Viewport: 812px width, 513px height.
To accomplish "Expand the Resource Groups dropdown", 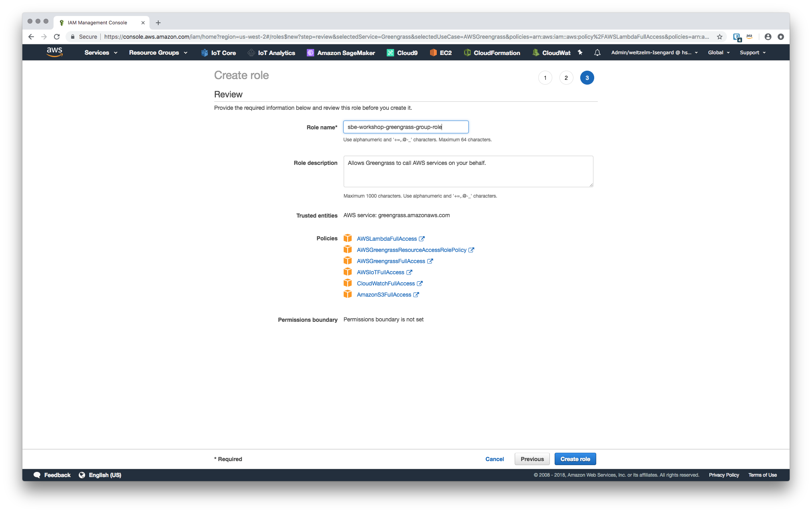I will coord(158,53).
